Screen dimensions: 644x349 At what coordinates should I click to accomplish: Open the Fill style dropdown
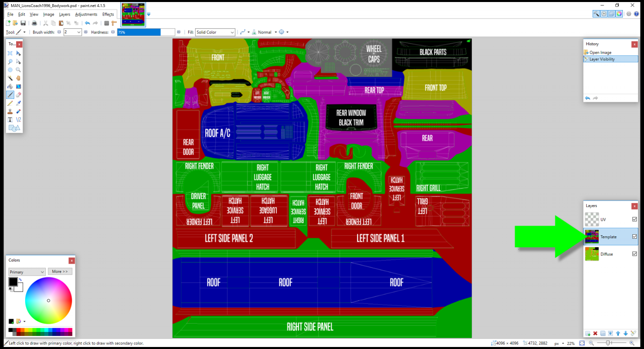tap(215, 32)
